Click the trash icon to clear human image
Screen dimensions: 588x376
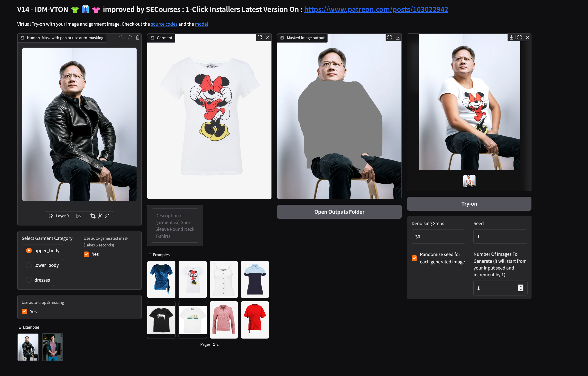pyautogui.click(x=138, y=37)
